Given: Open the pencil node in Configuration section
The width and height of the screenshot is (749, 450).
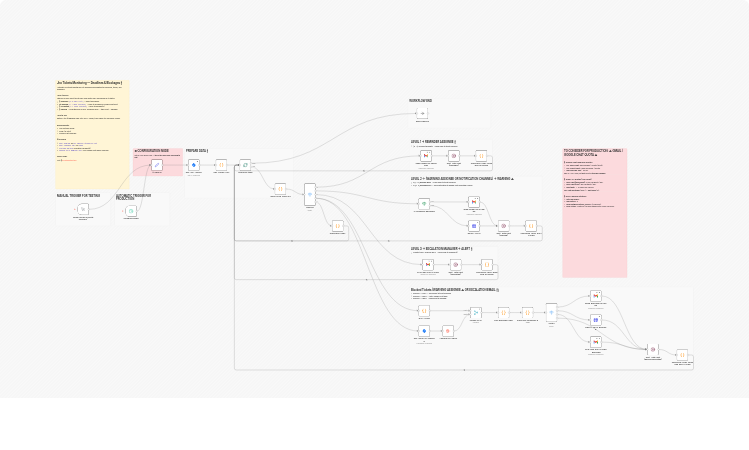Looking at the screenshot, I should click(x=157, y=165).
